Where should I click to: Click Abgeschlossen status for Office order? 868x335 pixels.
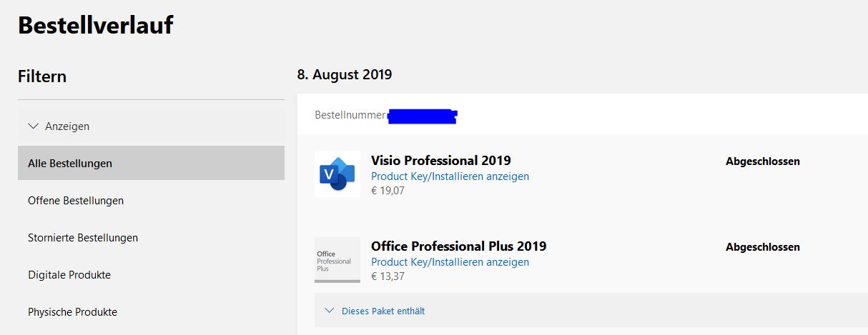point(762,247)
